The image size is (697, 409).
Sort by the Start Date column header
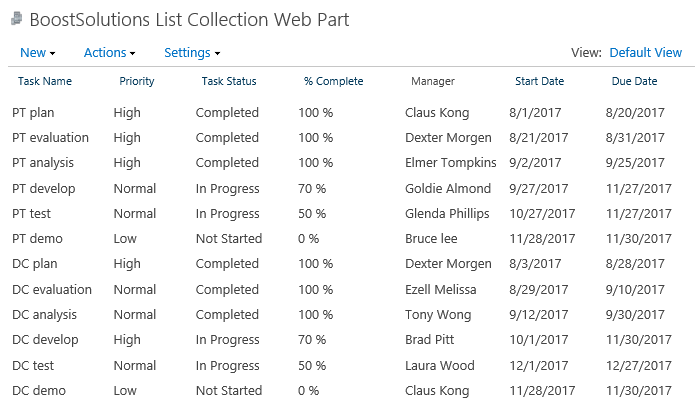pos(540,81)
